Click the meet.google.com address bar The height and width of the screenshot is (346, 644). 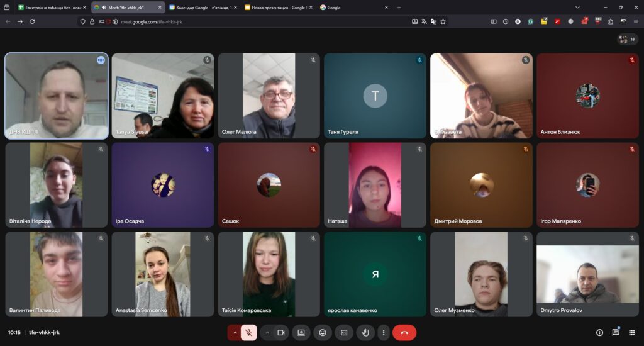[252, 21]
